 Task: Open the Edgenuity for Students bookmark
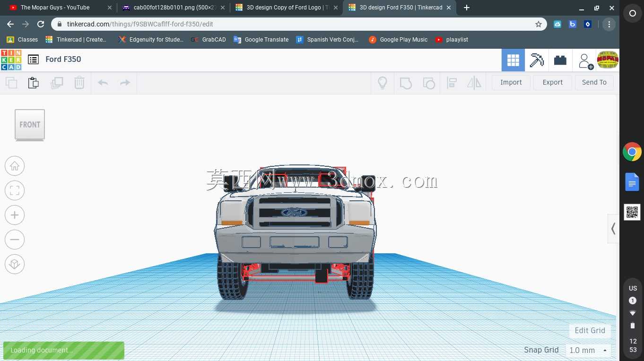point(151,40)
